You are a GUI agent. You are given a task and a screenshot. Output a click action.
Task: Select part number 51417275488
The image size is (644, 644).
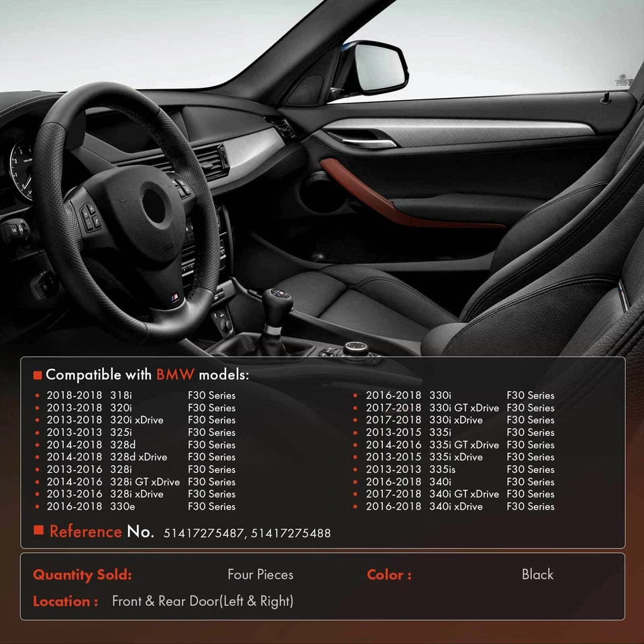pos(290,533)
